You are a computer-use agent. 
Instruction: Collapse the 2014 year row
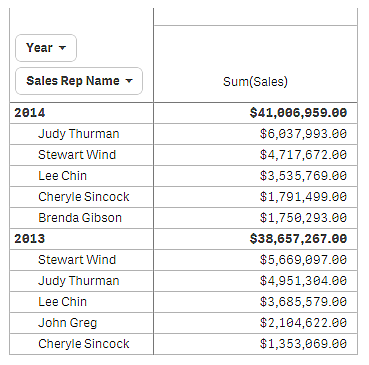30,113
